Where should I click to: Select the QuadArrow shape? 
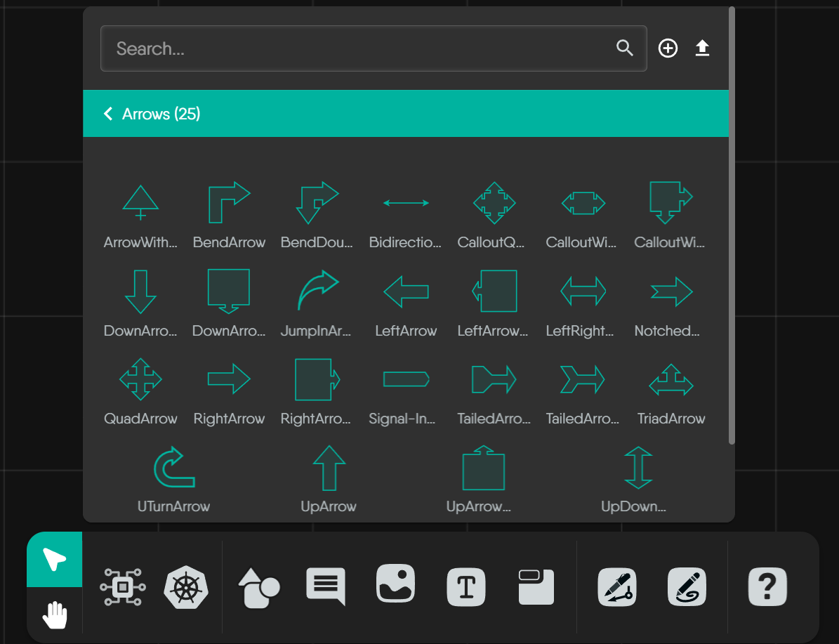(140, 379)
